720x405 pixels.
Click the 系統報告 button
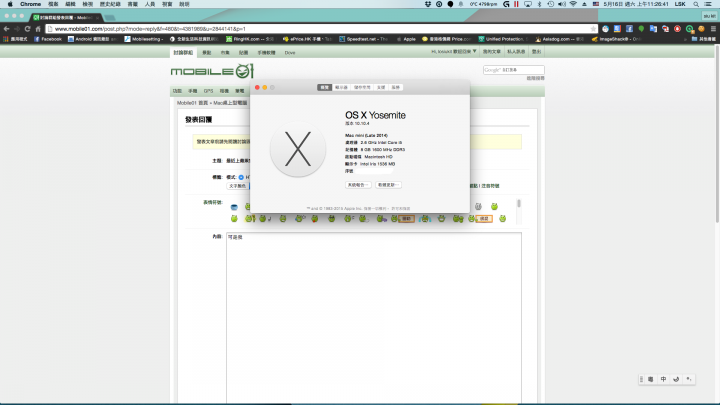358,185
